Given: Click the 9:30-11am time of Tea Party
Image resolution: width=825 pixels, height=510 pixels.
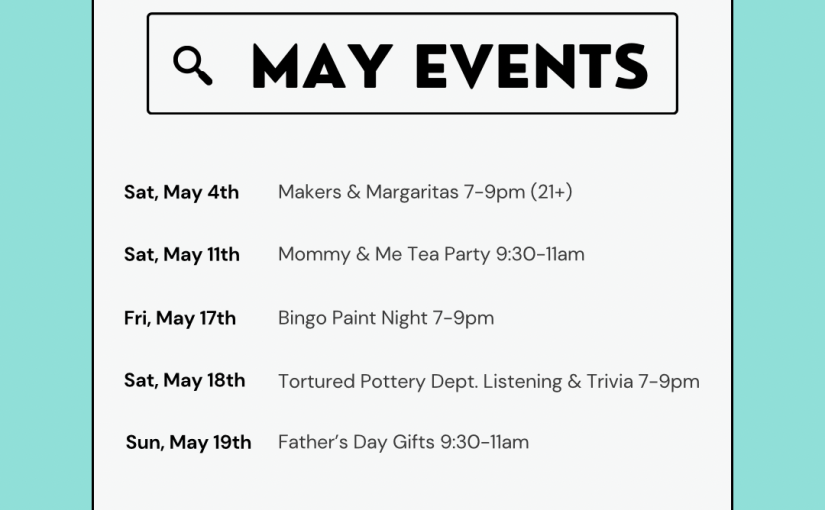Looking at the screenshot, I should pos(540,255).
